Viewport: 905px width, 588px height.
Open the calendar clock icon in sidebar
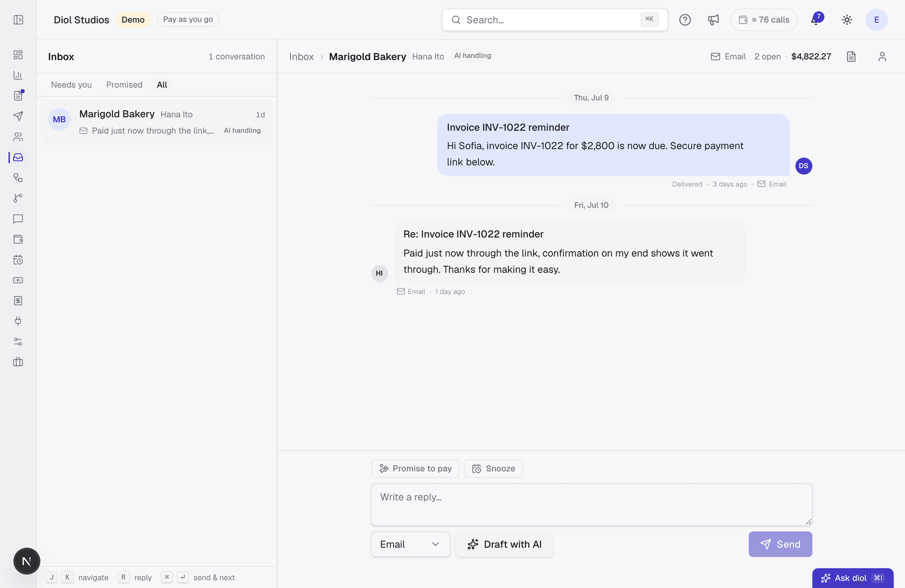click(x=18, y=260)
